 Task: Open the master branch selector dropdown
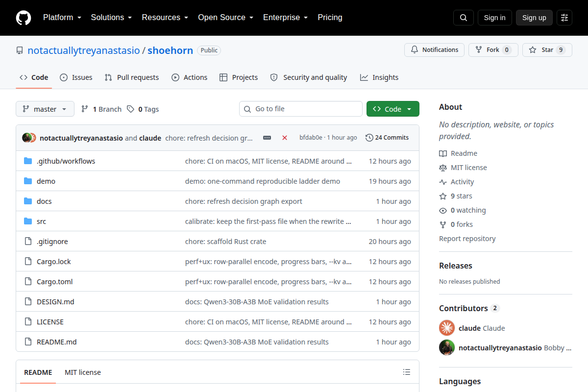click(45, 109)
